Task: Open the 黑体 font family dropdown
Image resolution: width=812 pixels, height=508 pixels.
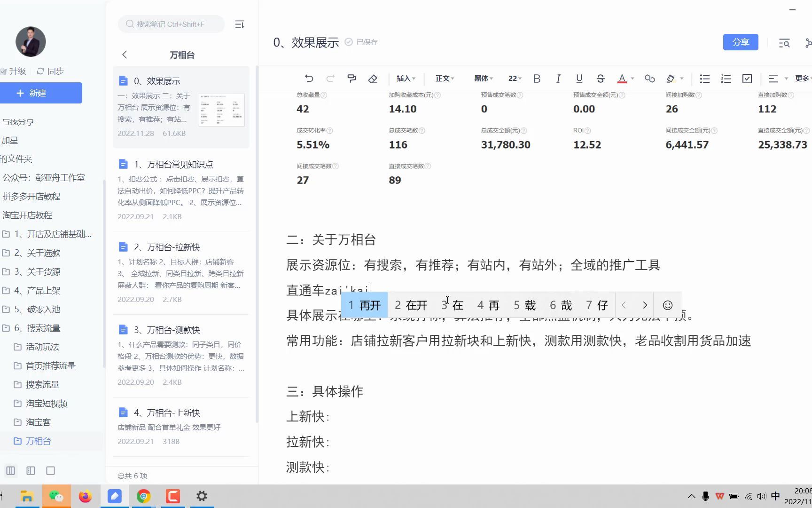Action: point(484,79)
